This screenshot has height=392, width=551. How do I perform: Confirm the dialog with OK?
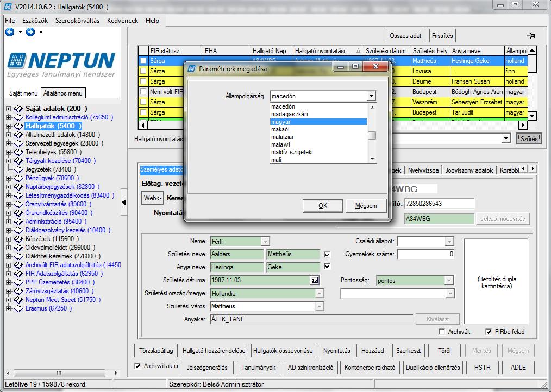pos(323,206)
